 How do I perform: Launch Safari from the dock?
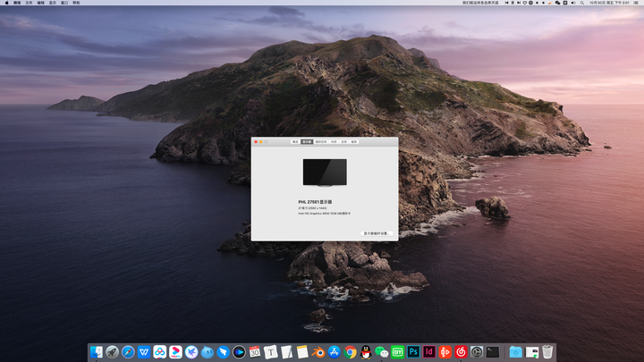click(128, 352)
